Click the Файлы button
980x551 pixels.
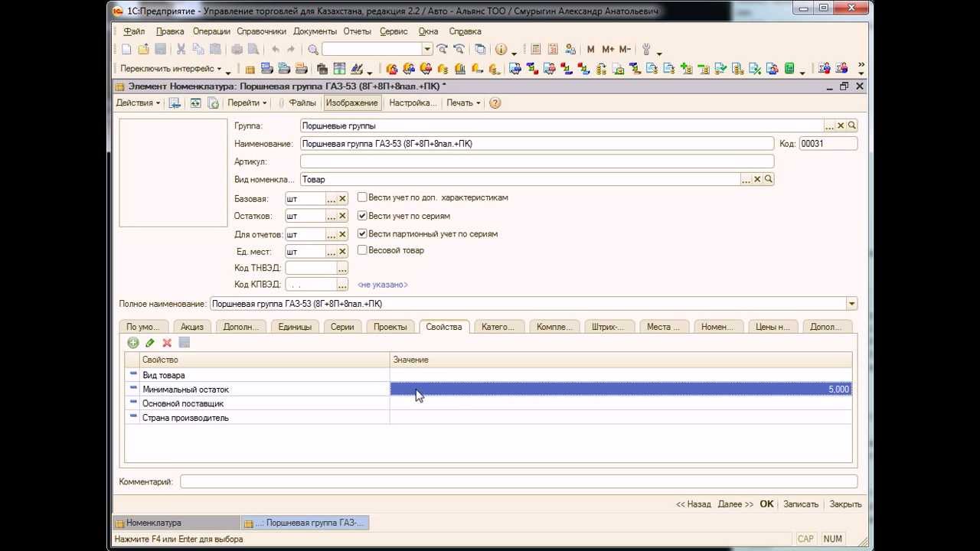[298, 103]
